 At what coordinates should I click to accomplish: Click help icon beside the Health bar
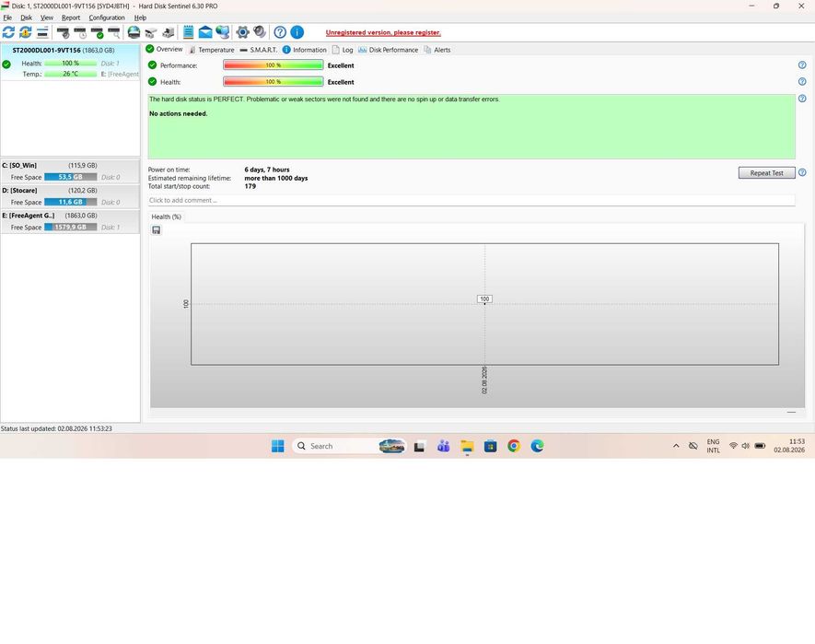click(x=802, y=82)
